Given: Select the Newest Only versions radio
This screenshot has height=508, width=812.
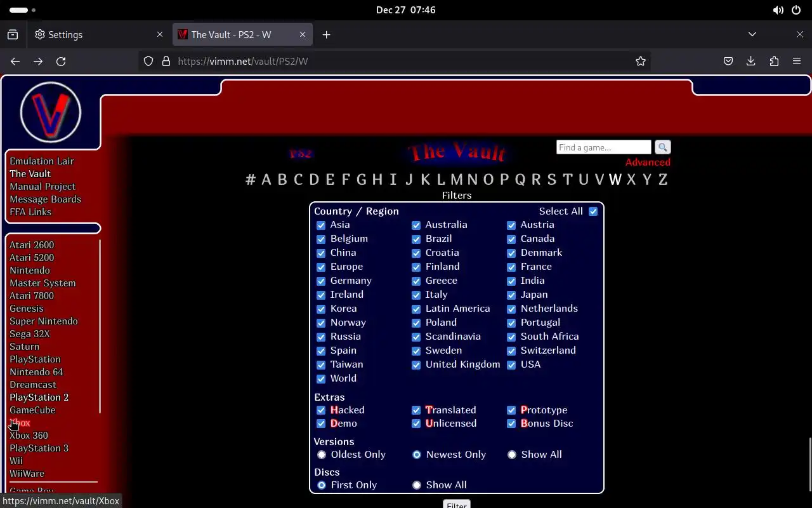Looking at the screenshot, I should 417,455.
